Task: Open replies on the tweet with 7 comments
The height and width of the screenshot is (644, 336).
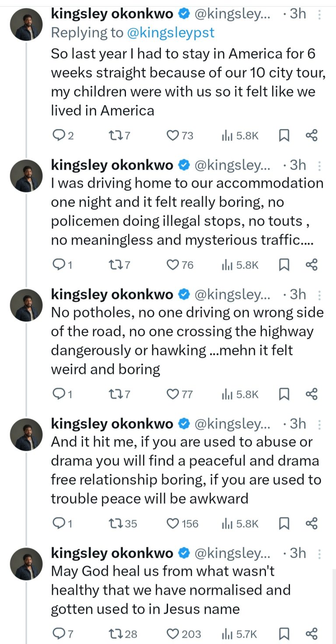Action: click(x=59, y=634)
